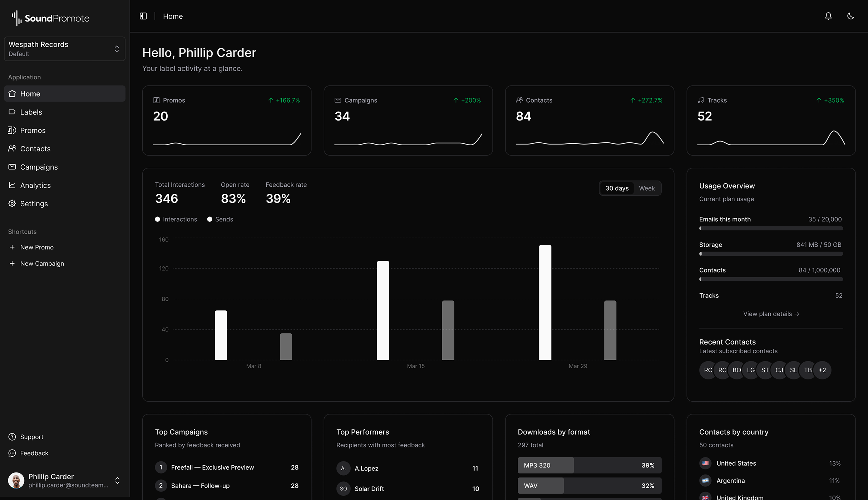Open the Support help icon
The height and width of the screenshot is (500, 868).
click(x=12, y=436)
